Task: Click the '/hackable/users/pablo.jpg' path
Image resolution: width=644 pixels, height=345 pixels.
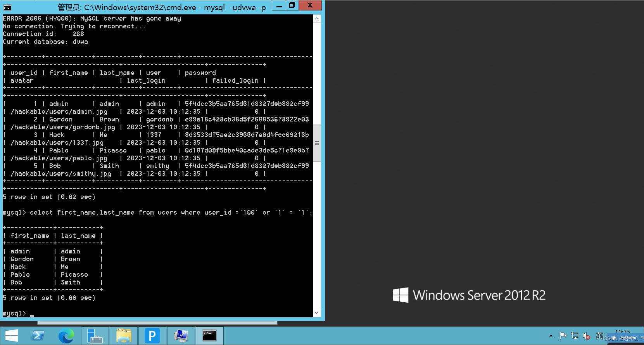Action: (x=59, y=158)
